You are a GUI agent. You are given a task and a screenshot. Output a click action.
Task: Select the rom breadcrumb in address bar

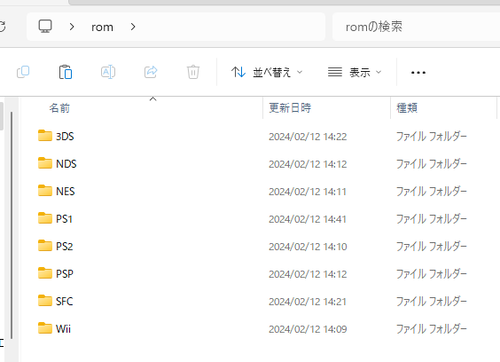coord(102,27)
